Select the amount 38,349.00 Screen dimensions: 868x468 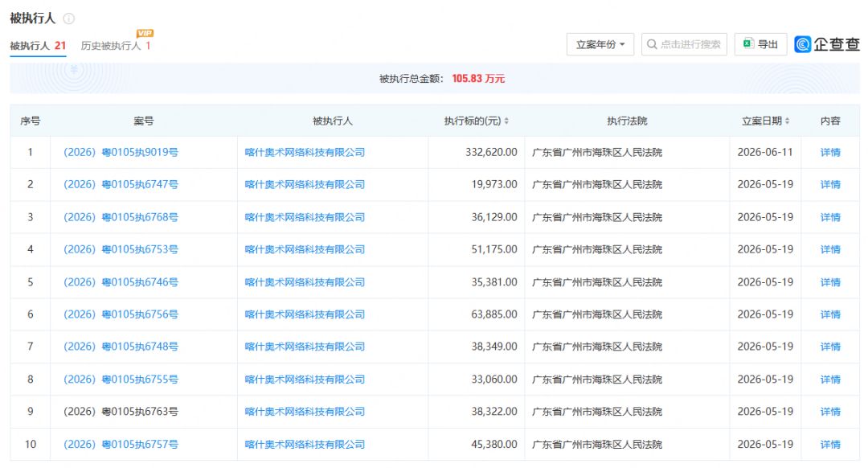[x=494, y=347]
